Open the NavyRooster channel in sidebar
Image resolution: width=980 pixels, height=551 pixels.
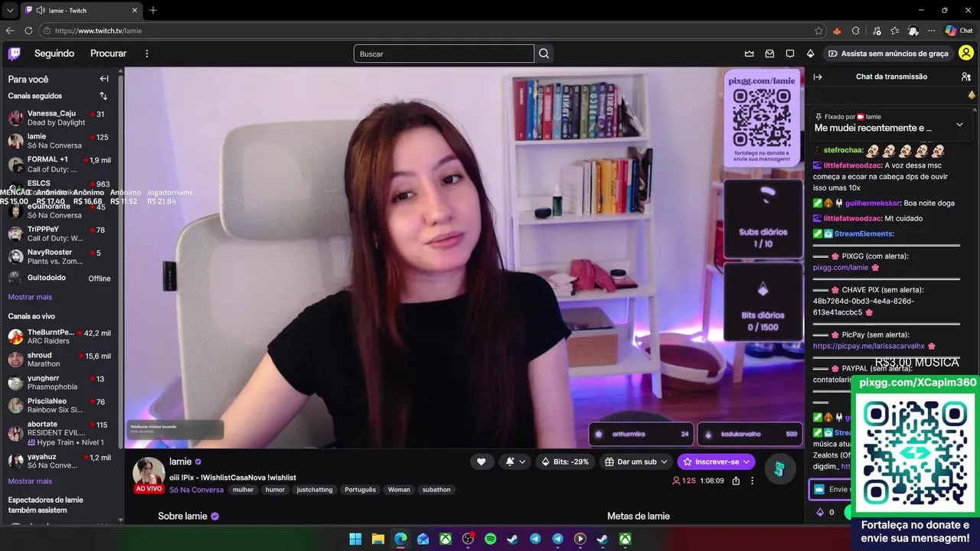click(59, 256)
